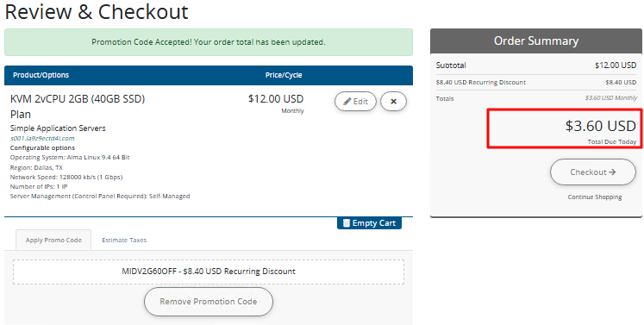Image resolution: width=644 pixels, height=325 pixels.
Task: Click the pencil icon on Edit button
Action: [347, 102]
